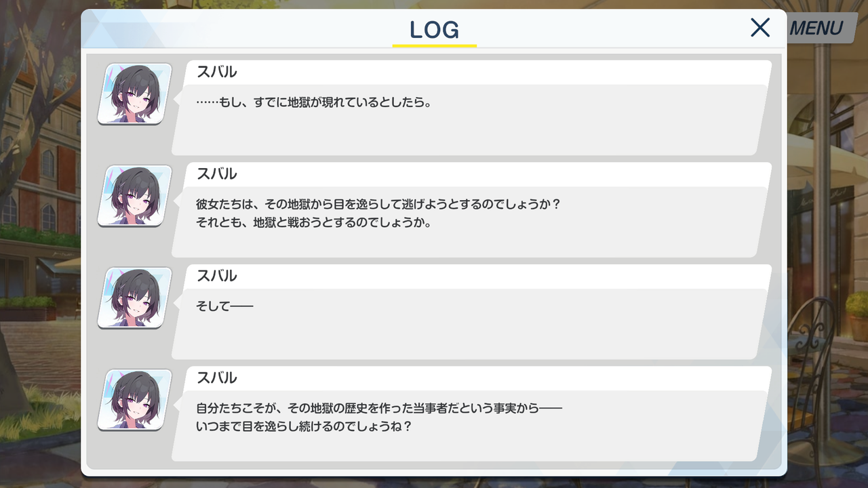
Task: Click the line それとも、地獄と戦おうとするのでしょうか
Action: point(314,222)
